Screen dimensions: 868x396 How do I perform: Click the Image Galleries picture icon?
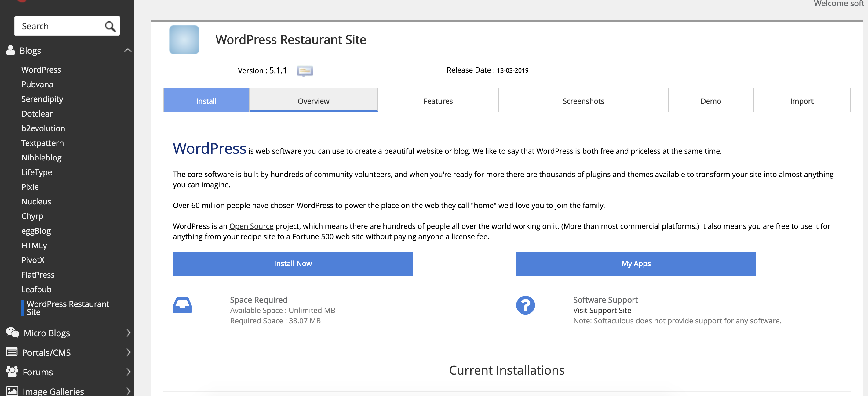pyautogui.click(x=12, y=391)
